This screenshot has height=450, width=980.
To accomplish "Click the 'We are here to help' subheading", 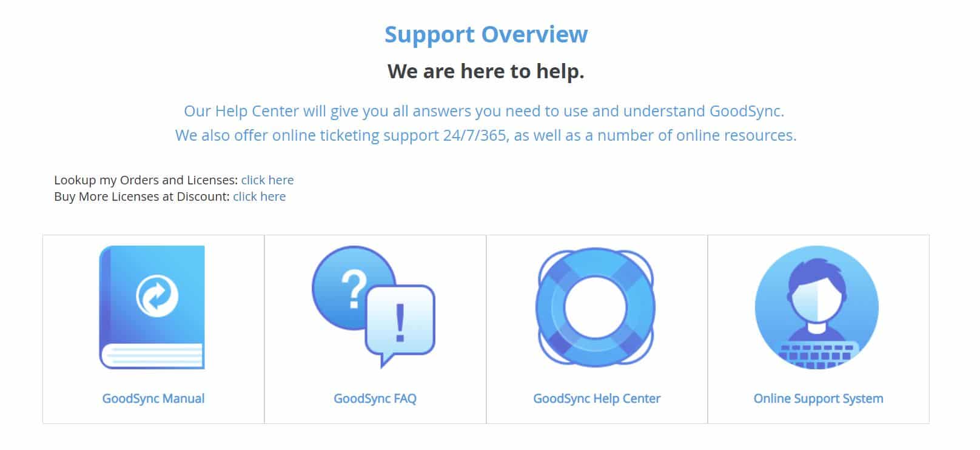I will (486, 71).
